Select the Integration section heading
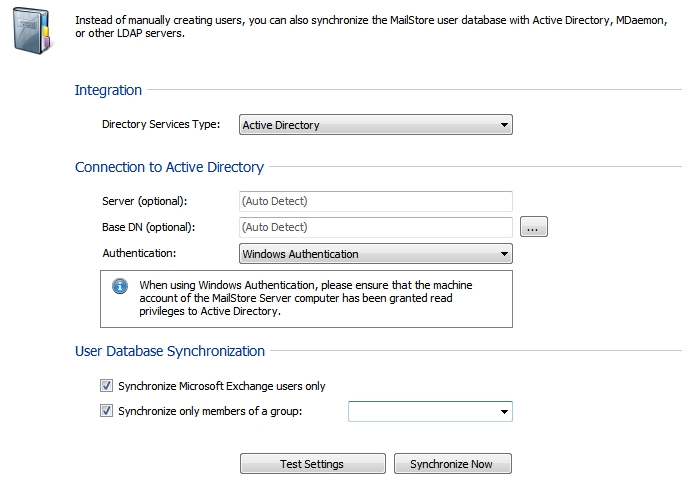Image resolution: width=691 pixels, height=498 pixels. [x=108, y=90]
